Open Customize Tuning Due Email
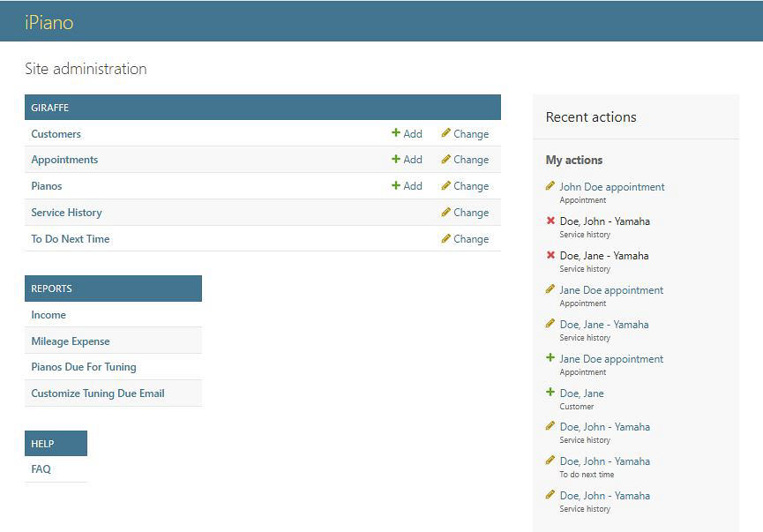This screenshot has width=763, height=532. pyautogui.click(x=98, y=393)
